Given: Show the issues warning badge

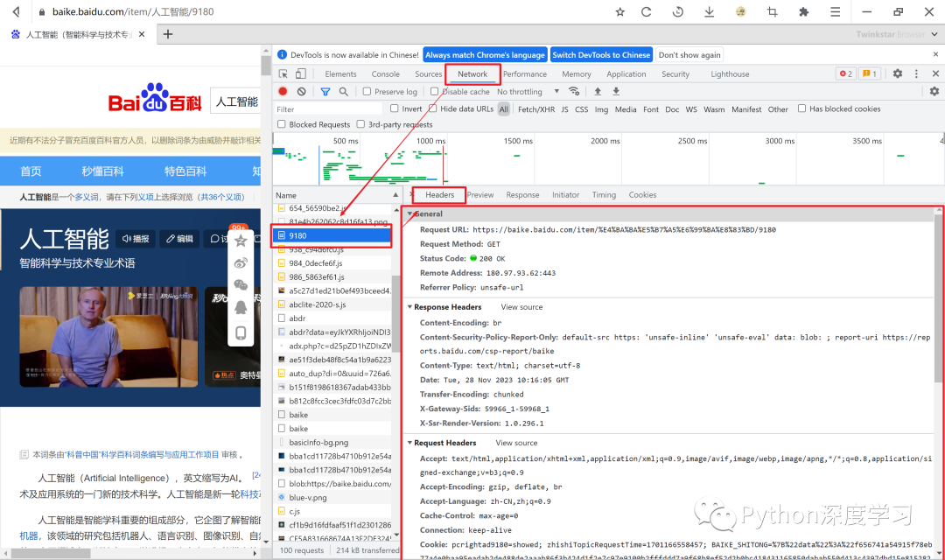Looking at the screenshot, I should tap(869, 73).
